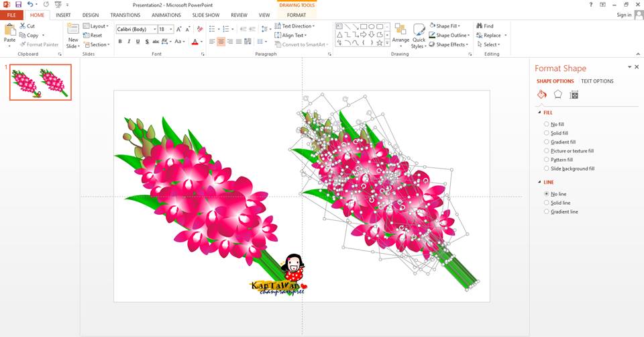The image size is (644, 337).
Task: Switch to the ANIMATIONS tab
Action: pyautogui.click(x=166, y=15)
